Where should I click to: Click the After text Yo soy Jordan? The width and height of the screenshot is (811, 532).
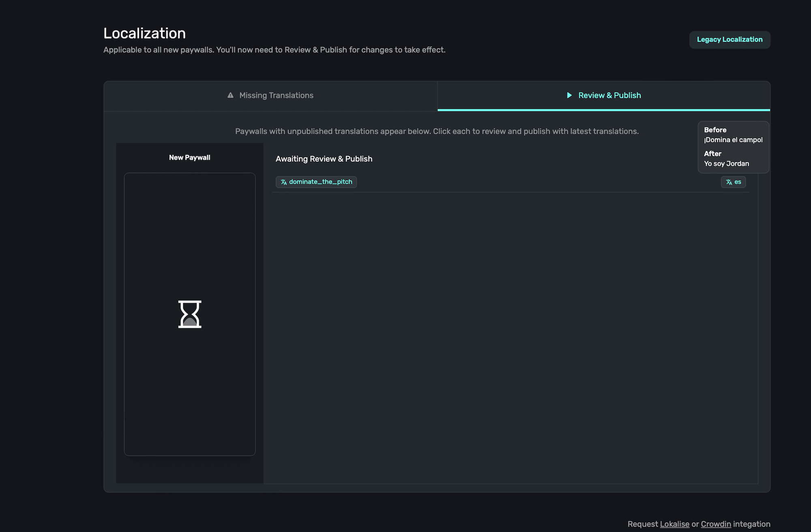tap(726, 164)
